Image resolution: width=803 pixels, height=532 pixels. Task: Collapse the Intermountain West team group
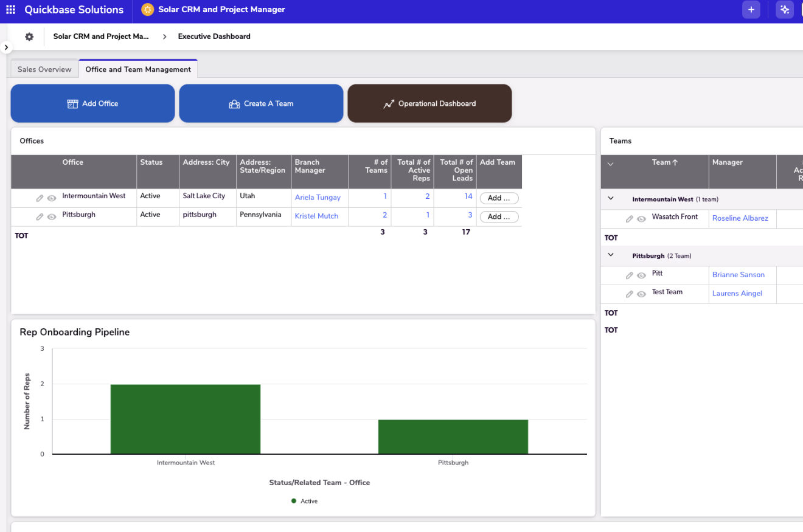tap(611, 199)
